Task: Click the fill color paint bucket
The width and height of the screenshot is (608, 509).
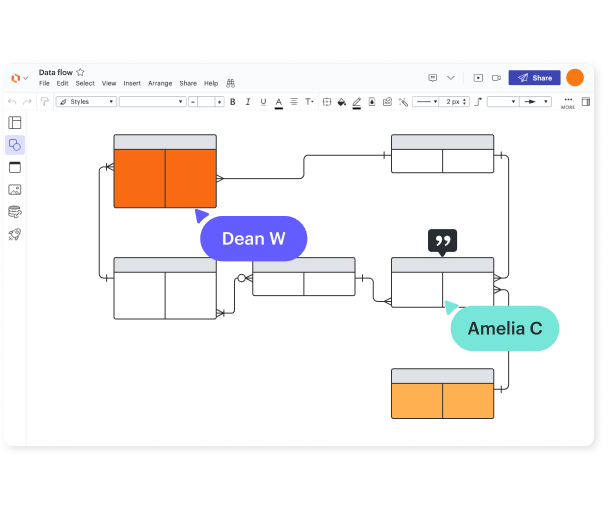Action: [341, 102]
